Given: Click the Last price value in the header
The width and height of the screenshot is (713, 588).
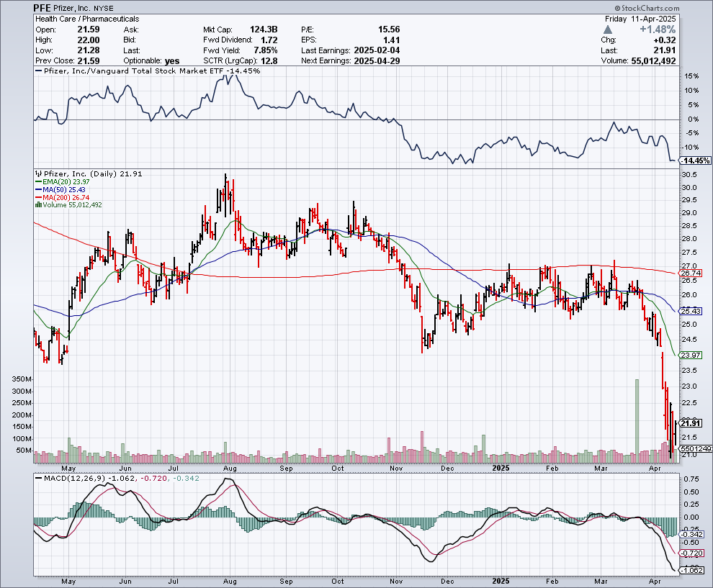Looking at the screenshot, I should [x=665, y=50].
